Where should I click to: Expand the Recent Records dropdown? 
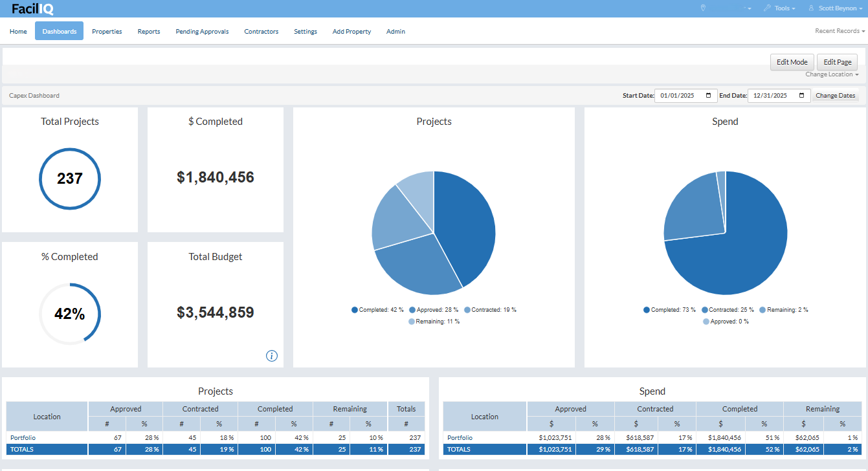tap(840, 31)
